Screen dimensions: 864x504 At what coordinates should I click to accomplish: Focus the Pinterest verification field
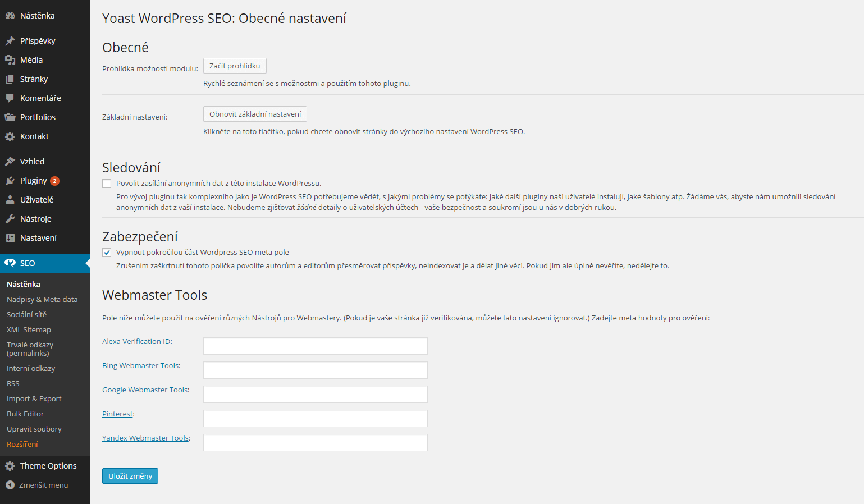click(x=316, y=418)
